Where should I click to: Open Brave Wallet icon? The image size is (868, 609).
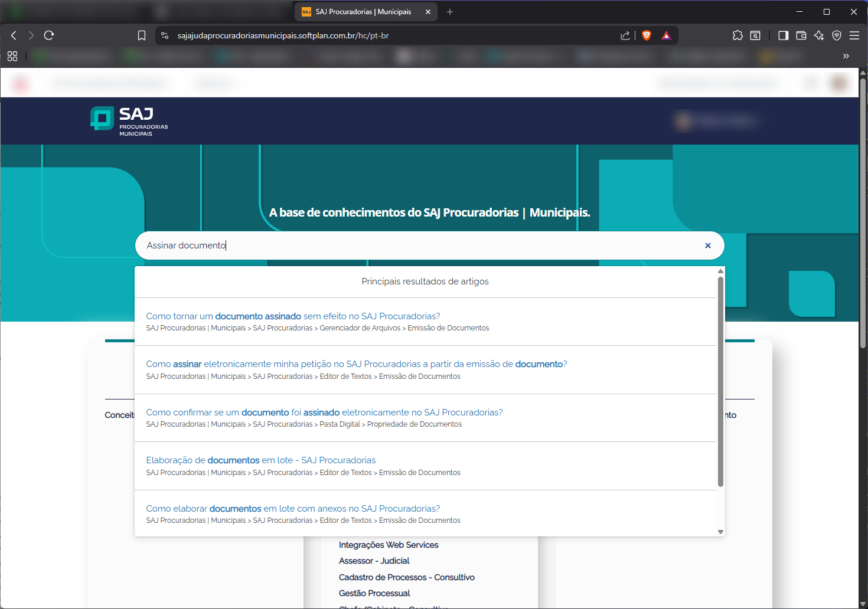801,35
